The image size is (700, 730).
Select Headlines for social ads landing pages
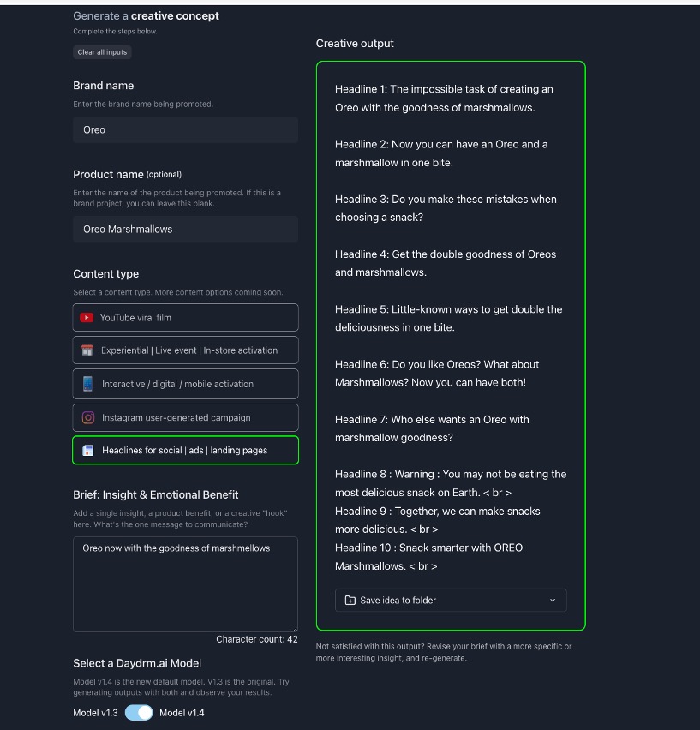[185, 451]
